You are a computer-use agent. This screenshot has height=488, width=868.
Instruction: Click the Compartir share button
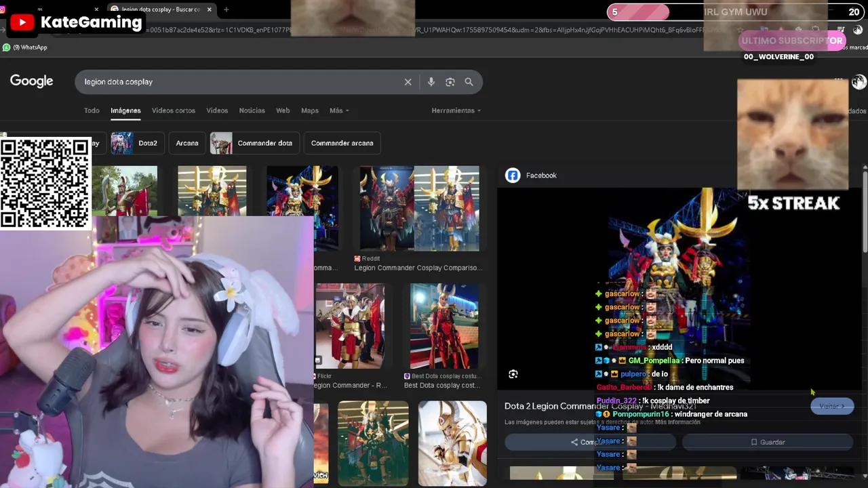tap(590, 442)
